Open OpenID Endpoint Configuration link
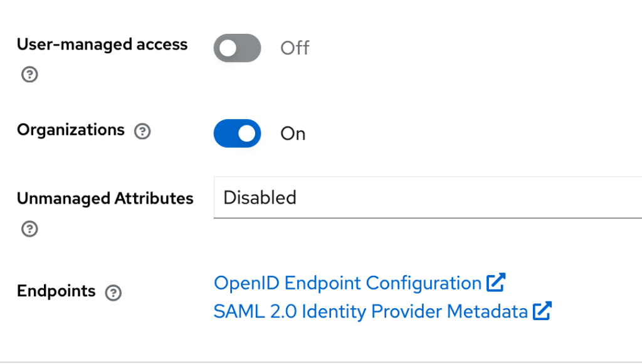 click(347, 283)
